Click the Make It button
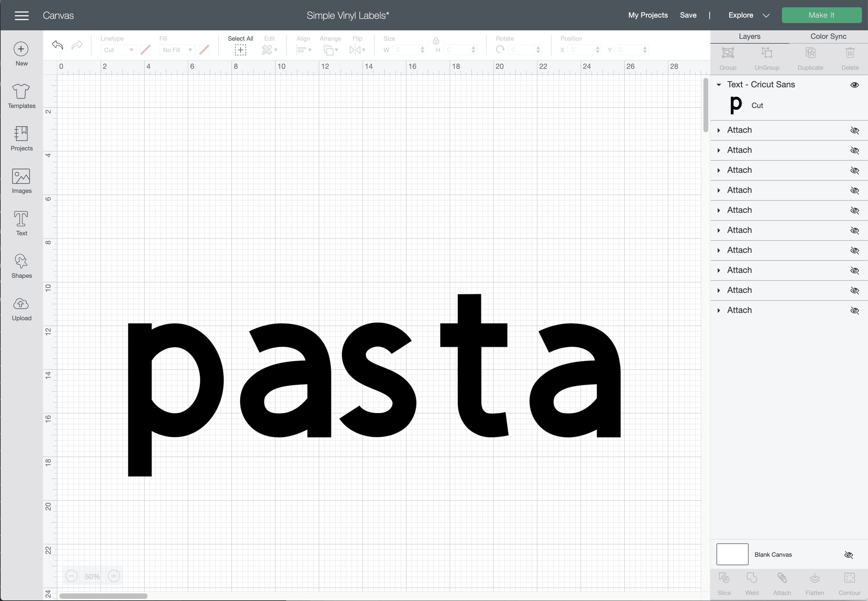 [x=821, y=15]
